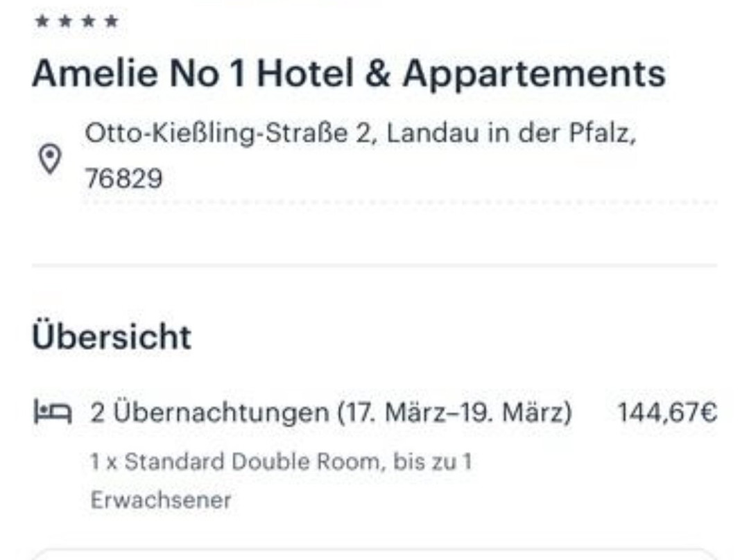
Task: Click the Erwachsener guest text
Action: pyautogui.click(x=161, y=500)
